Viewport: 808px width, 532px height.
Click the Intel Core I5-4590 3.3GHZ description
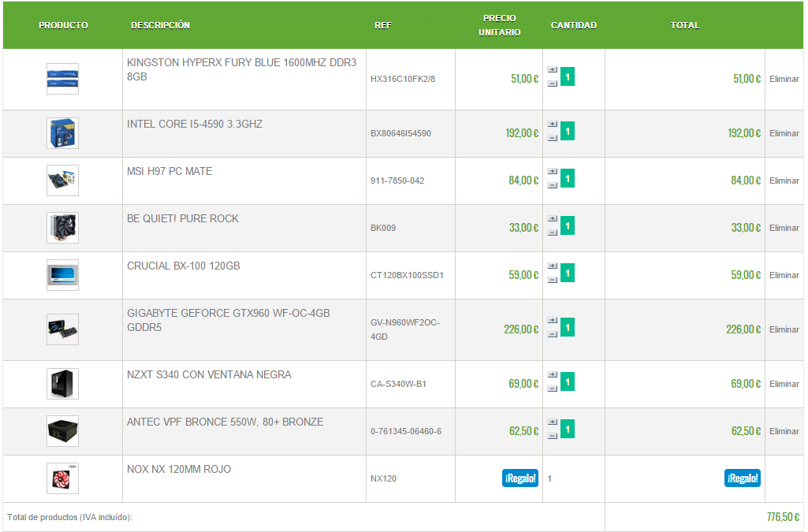point(194,124)
